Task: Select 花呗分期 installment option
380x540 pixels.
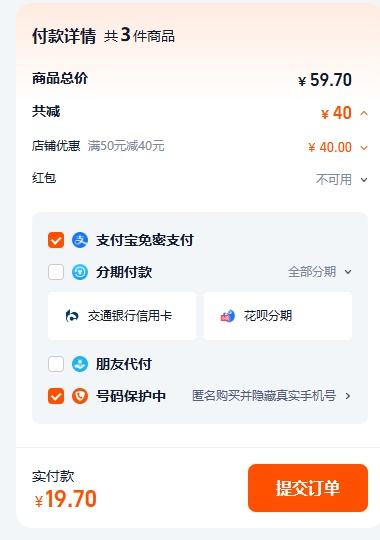Action: coord(278,315)
